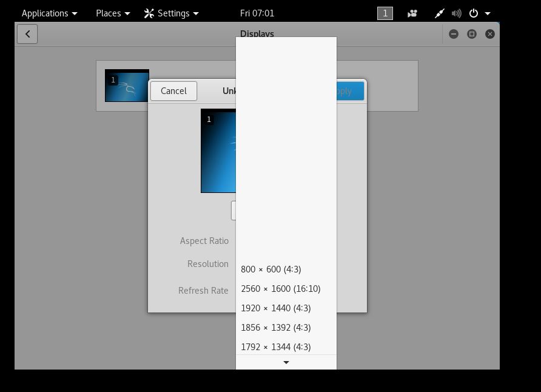The height and width of the screenshot is (392, 541).
Task: Open the Settings app menu
Action: [x=172, y=13]
